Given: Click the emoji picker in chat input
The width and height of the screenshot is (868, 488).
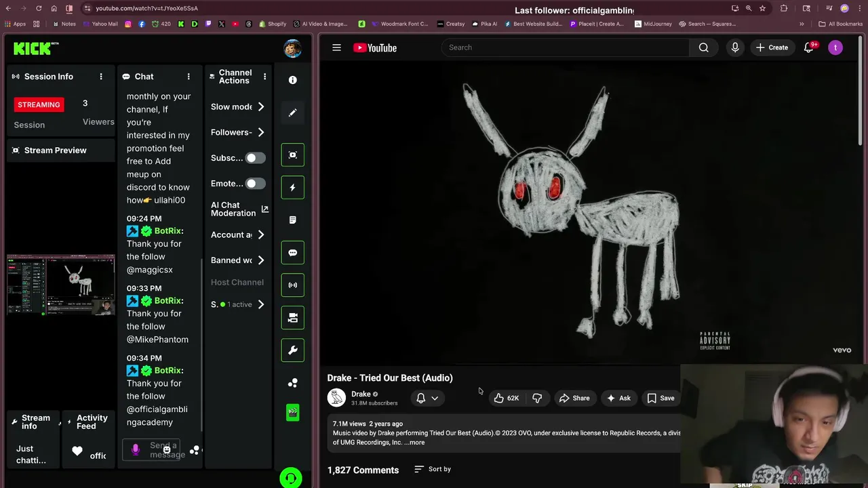Looking at the screenshot, I should tap(167, 450).
